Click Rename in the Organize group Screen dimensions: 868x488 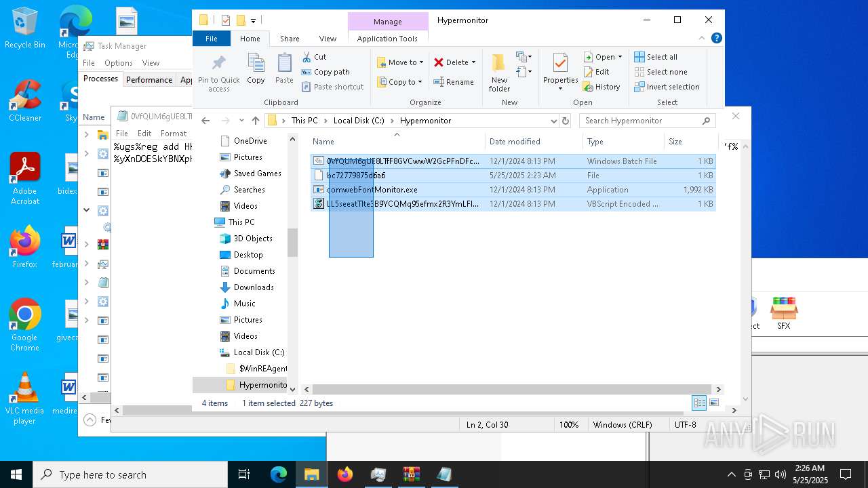point(454,82)
